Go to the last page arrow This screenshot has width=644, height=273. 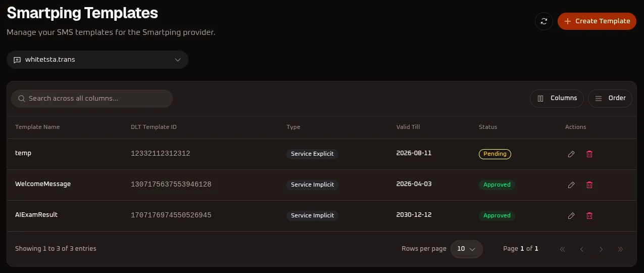point(621,249)
